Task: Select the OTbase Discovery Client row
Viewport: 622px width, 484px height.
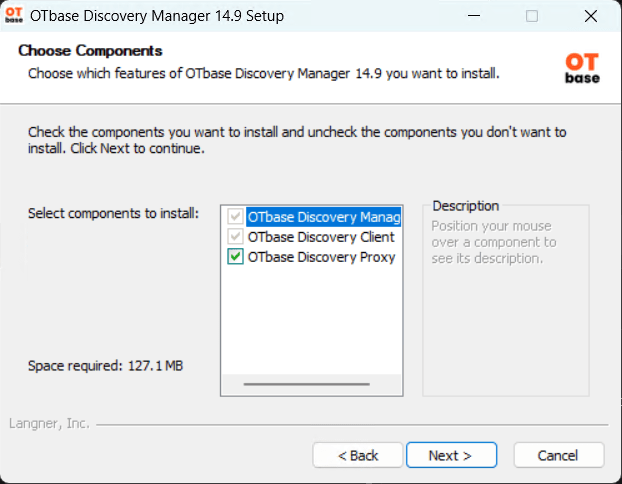Action: coord(321,237)
